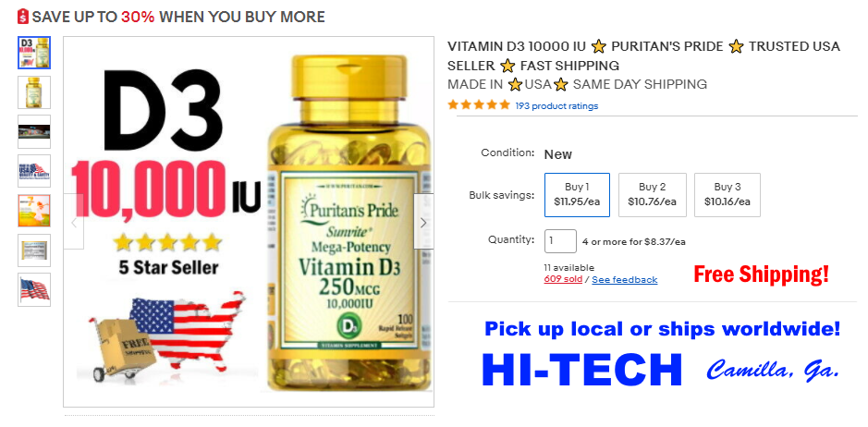Select the first D3 10,000 IU thumbnail
The width and height of the screenshot is (868, 427).
[x=34, y=53]
